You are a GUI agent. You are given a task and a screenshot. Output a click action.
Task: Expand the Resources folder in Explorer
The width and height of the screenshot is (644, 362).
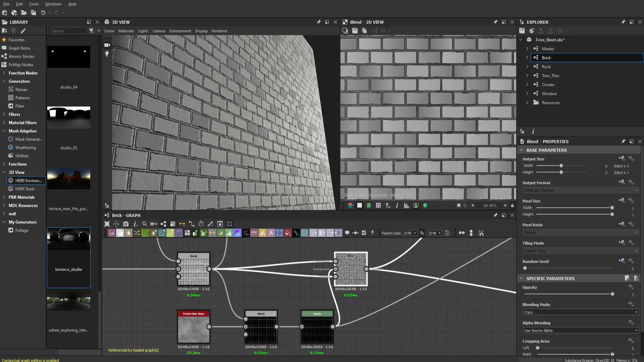pos(527,103)
